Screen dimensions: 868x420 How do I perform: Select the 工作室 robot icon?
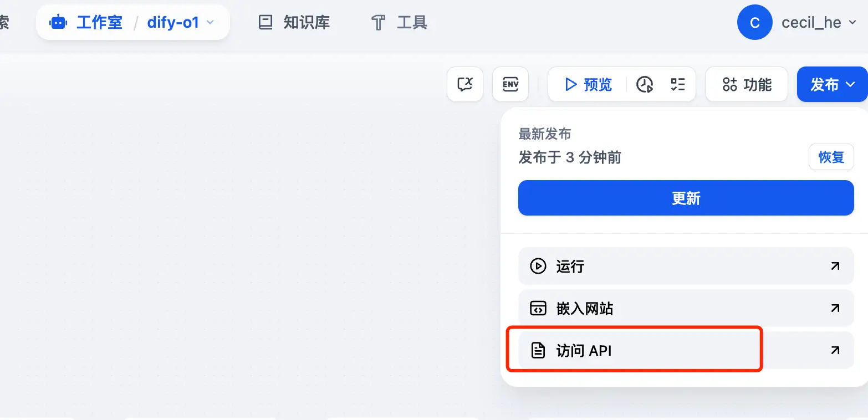click(58, 22)
